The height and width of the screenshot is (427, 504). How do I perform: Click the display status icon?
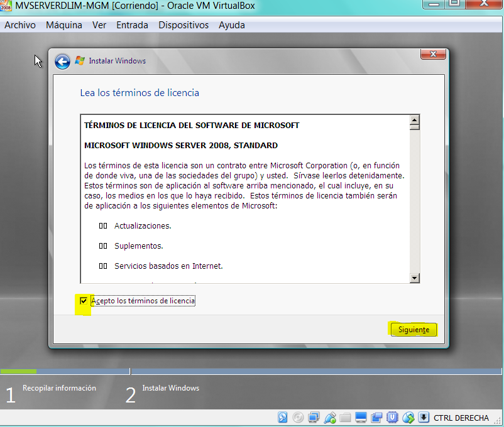[361, 417]
